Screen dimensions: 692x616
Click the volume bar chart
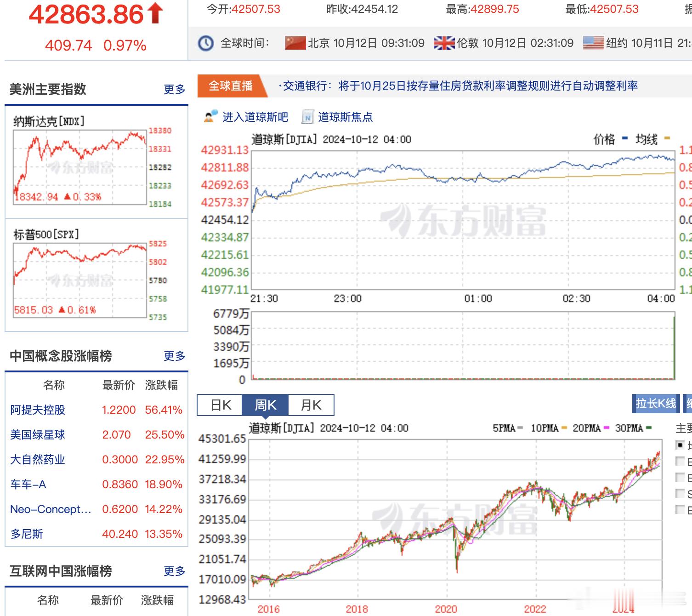pyautogui.click(x=463, y=345)
